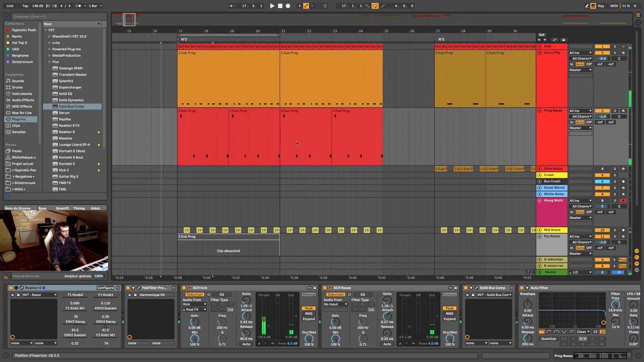Unfold the Kick track

point(540,46)
